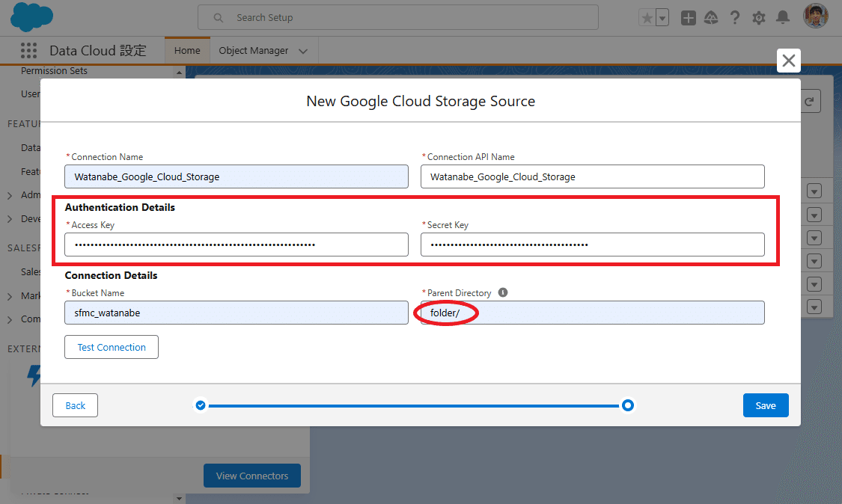Image resolution: width=842 pixels, height=504 pixels.
Task: Click the Back button
Action: [75, 405]
